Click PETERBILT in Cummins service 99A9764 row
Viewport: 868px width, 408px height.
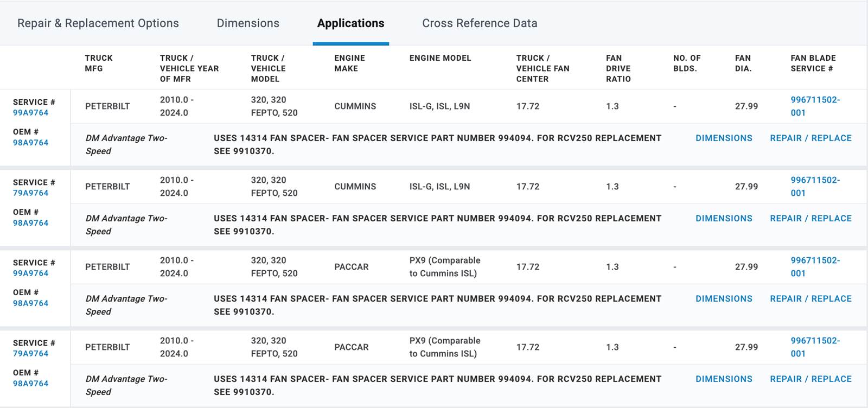pos(107,106)
